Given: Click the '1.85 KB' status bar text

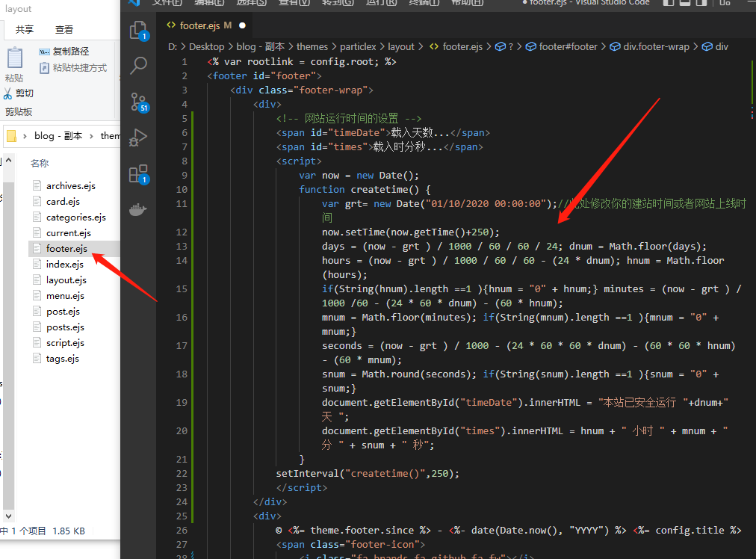Looking at the screenshot, I should tap(69, 531).
